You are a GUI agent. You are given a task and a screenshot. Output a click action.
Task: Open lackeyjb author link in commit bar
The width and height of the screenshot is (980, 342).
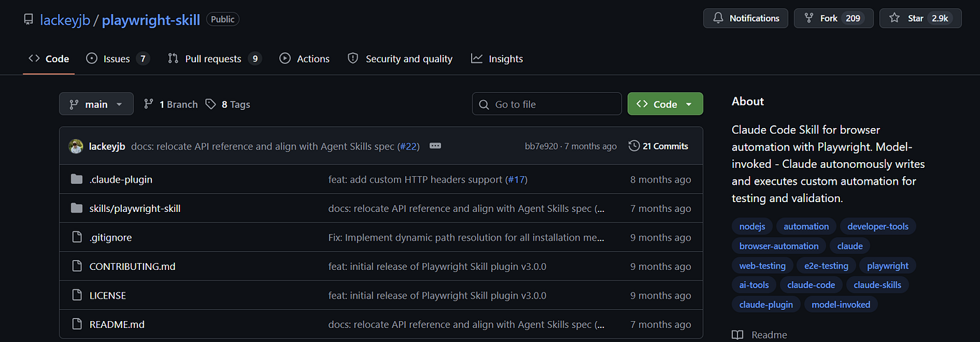coord(107,146)
